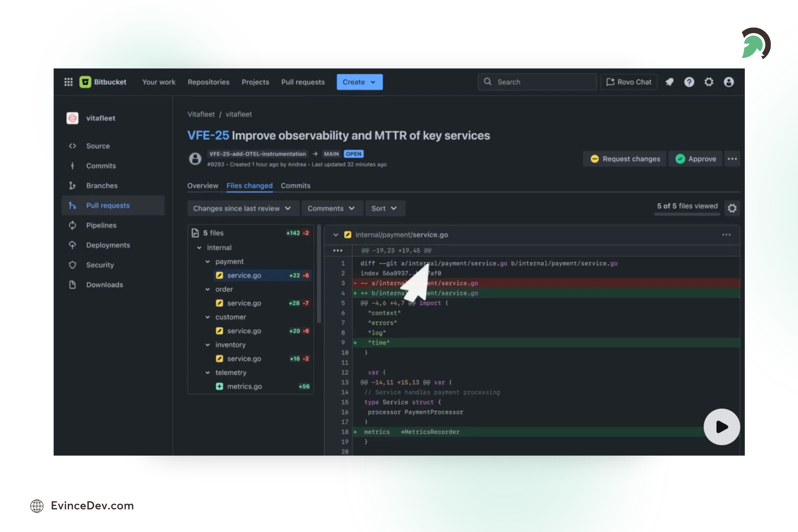Open diff view settings gear
This screenshot has width=798, height=532.
732,208
